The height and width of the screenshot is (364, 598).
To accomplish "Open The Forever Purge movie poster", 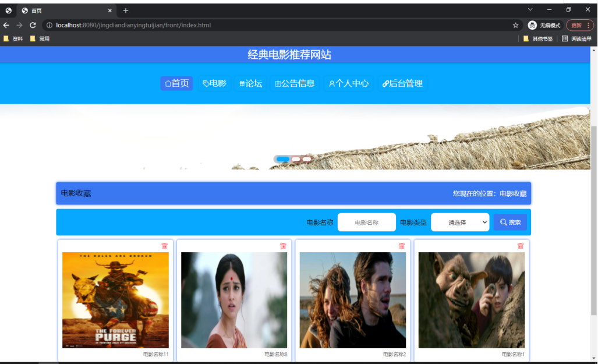I will 115,300.
